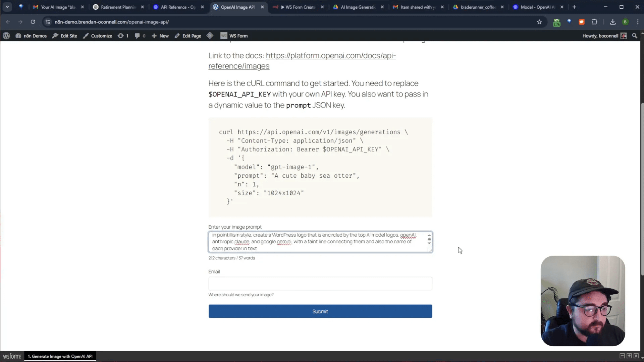Click the prompt textarea scroll down arrow
This screenshot has height=362, width=644.
click(429, 243)
